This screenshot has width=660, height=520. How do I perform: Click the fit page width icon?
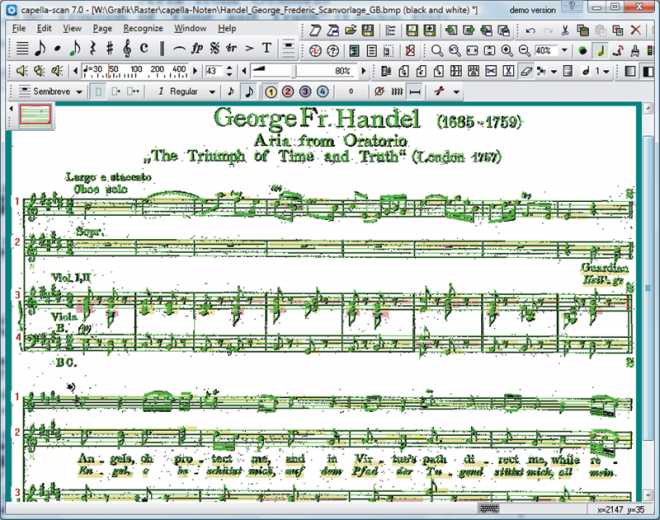[472, 51]
